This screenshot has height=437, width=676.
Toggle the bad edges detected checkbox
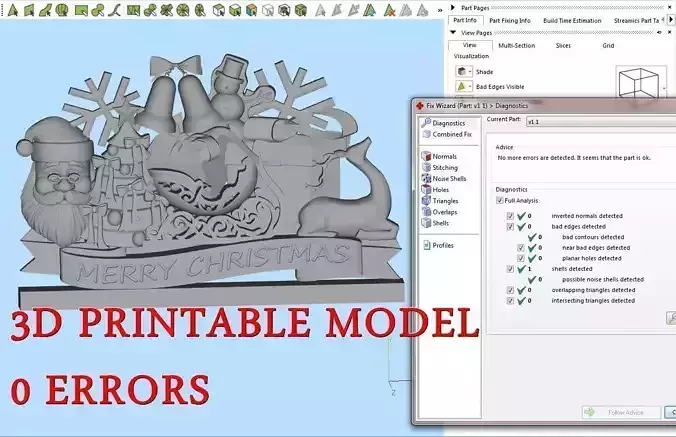click(510, 227)
